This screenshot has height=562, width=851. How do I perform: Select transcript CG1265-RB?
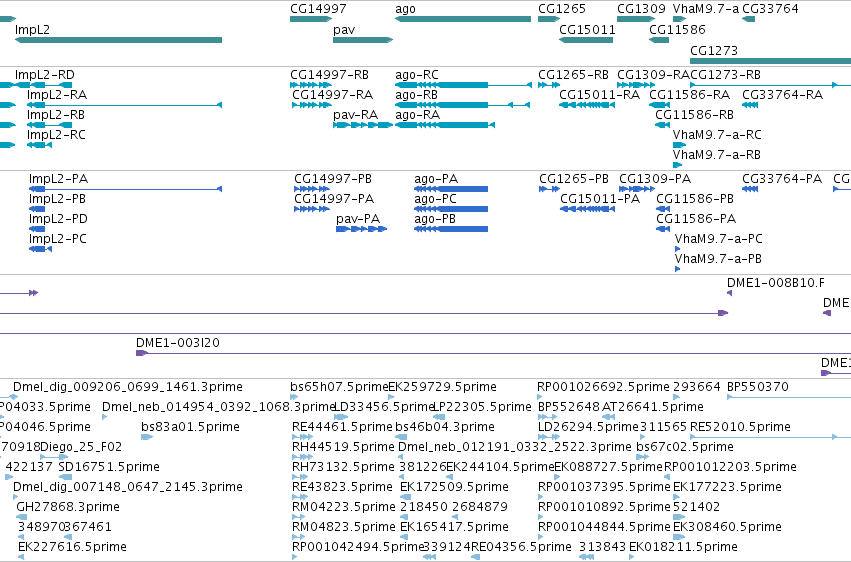(573, 75)
